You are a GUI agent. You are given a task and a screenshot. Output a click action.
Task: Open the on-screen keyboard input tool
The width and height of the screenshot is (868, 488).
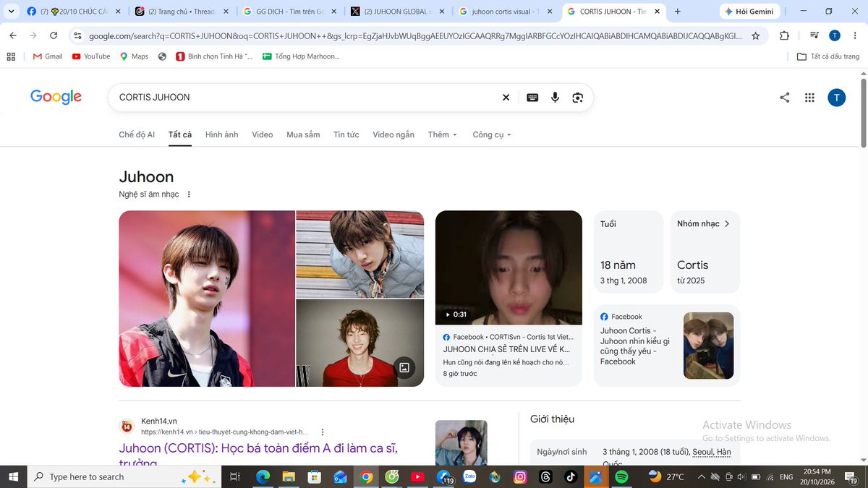[532, 98]
